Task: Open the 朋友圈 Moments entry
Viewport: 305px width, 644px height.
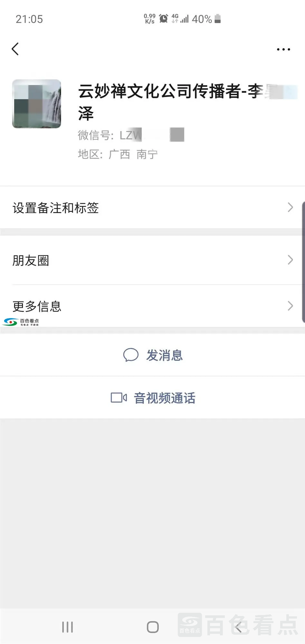Action: coord(31,260)
